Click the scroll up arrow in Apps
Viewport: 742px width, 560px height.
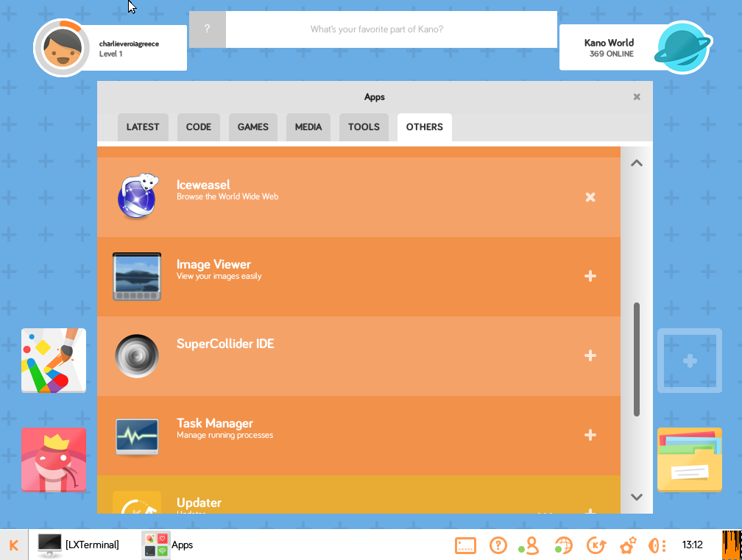coord(637,163)
